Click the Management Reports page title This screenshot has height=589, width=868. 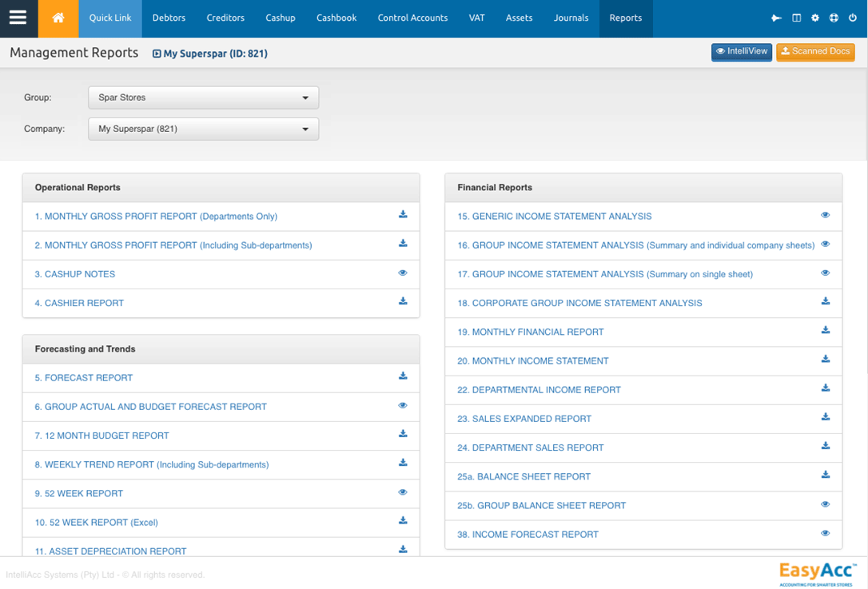[74, 53]
